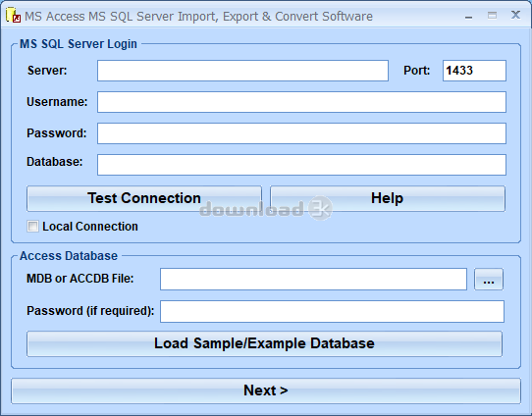
Task: Browse for MDB file with ellipsis button
Action: (489, 280)
